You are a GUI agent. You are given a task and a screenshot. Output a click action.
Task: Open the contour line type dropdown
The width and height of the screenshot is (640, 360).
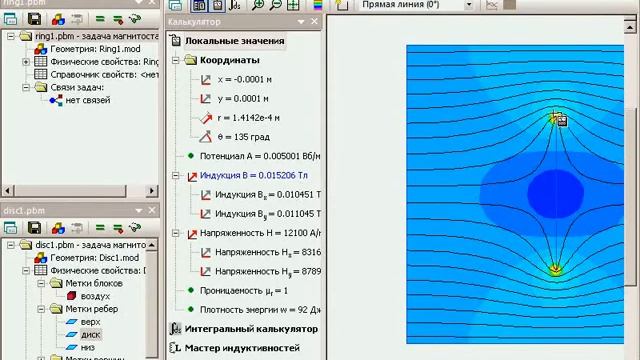(469, 5)
